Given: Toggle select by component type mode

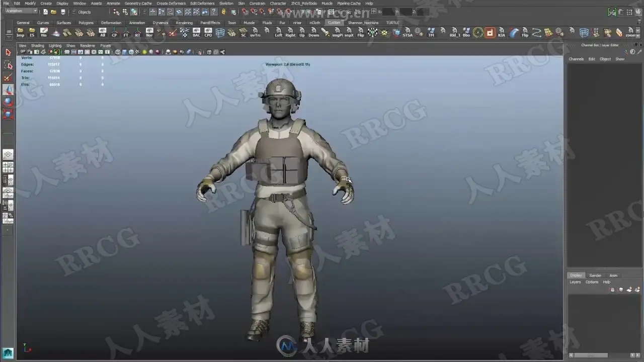Looking at the screenshot, I should click(x=134, y=12).
